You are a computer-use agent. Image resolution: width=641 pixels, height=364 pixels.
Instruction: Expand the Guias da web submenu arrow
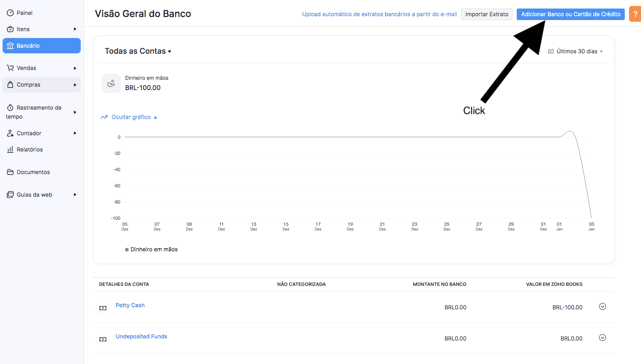75,195
